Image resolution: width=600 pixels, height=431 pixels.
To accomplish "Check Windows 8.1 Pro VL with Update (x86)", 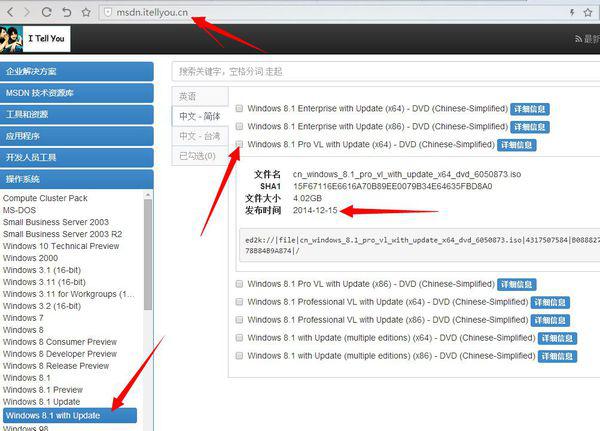I will pos(239,284).
